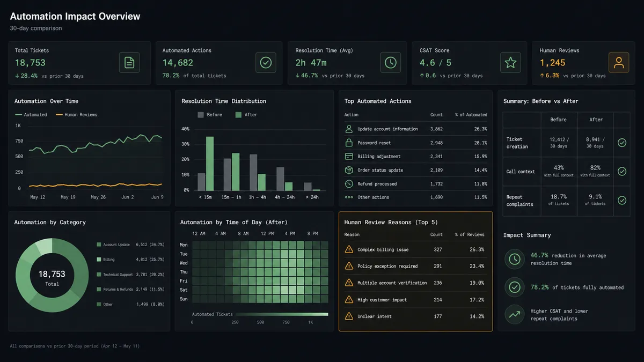Click the Automated Tickets gradient scale bar
The height and width of the screenshot is (362, 644).
tap(260, 314)
